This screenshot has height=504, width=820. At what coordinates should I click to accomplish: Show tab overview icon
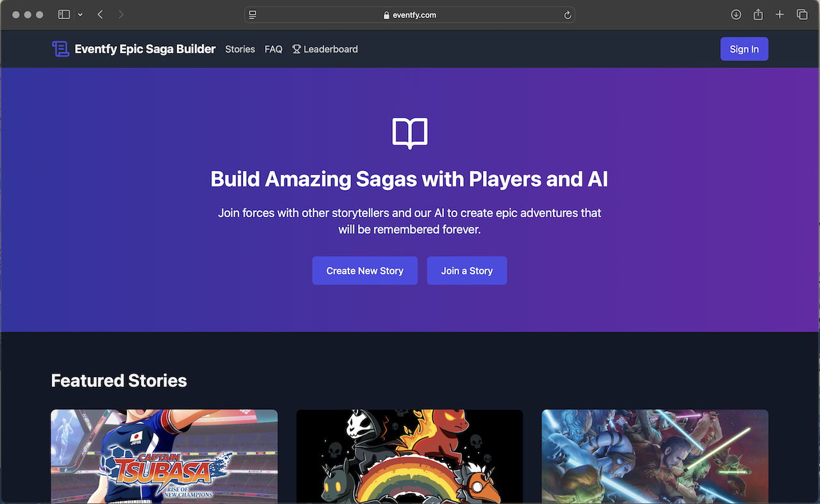tap(801, 15)
